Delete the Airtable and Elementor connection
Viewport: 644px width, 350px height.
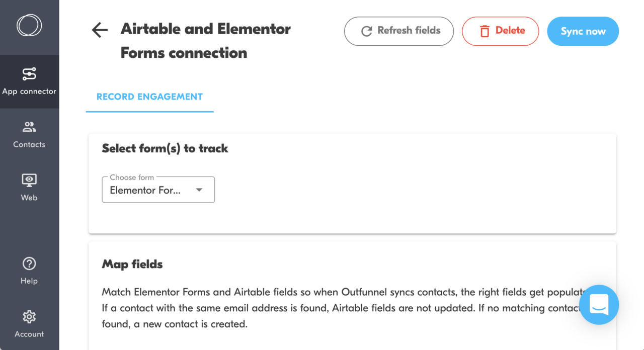[x=500, y=31]
